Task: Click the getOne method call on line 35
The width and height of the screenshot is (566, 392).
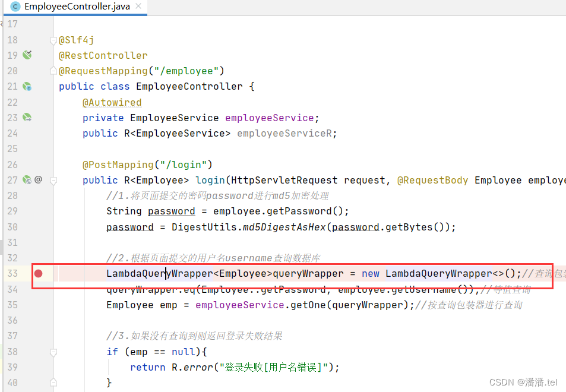Action: point(308,305)
